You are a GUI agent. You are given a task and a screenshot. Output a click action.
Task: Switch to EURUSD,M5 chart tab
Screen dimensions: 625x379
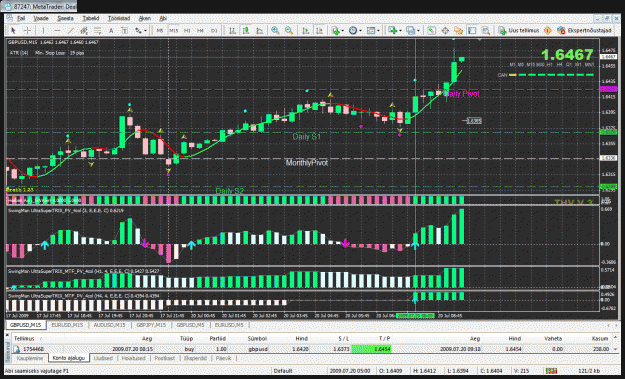click(x=229, y=325)
